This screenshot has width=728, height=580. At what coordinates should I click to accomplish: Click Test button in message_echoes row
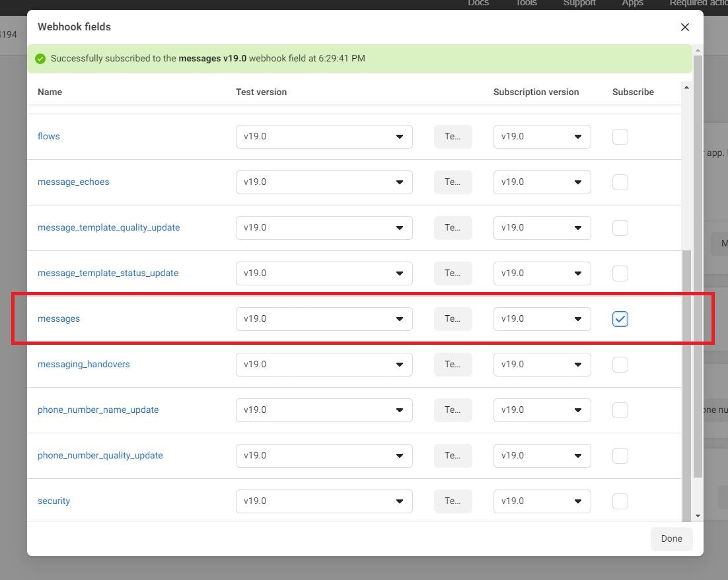coord(453,182)
